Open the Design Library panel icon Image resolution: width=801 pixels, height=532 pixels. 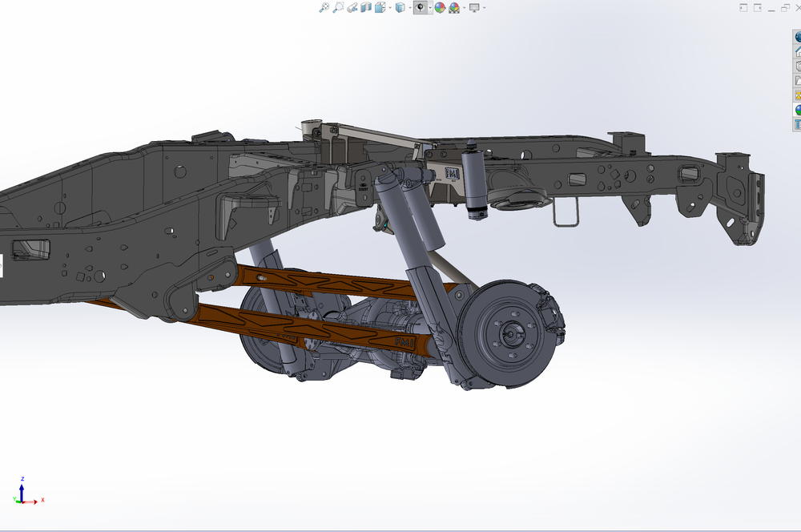(x=797, y=53)
